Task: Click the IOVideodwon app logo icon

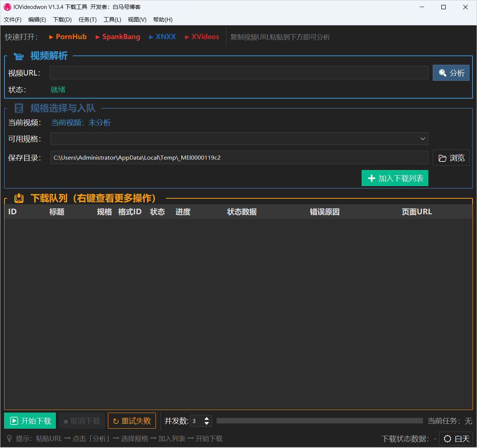Action: coord(7,7)
